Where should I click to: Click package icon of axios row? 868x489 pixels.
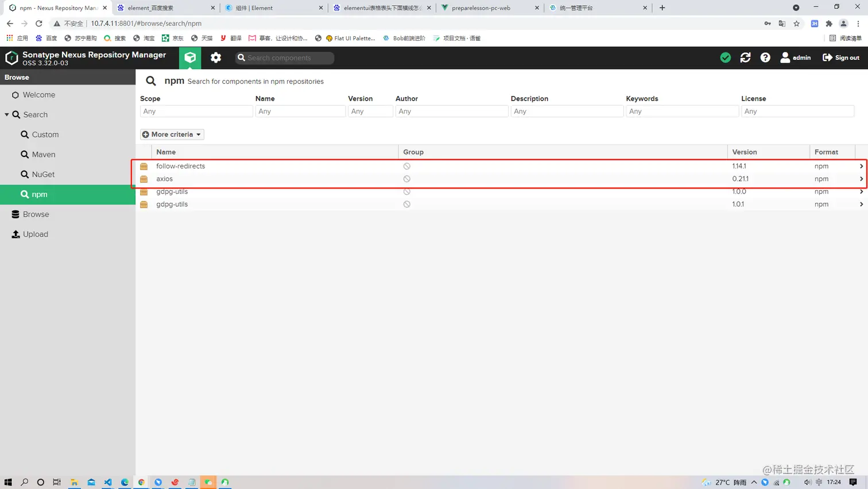(144, 179)
